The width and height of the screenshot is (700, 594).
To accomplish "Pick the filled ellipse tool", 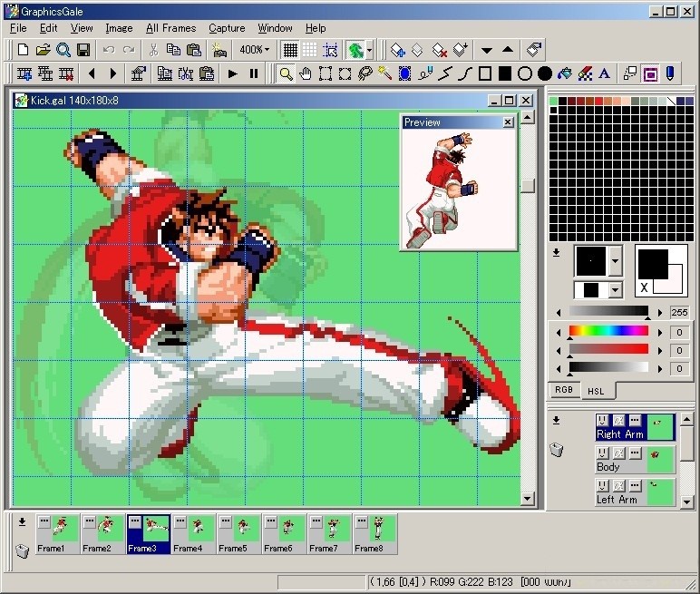I will tap(545, 73).
